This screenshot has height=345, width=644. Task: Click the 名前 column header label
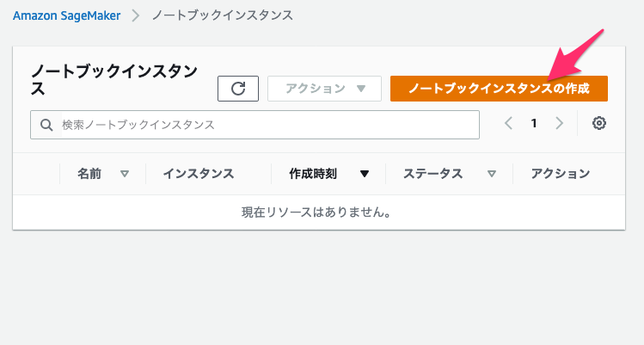pyautogui.click(x=89, y=174)
